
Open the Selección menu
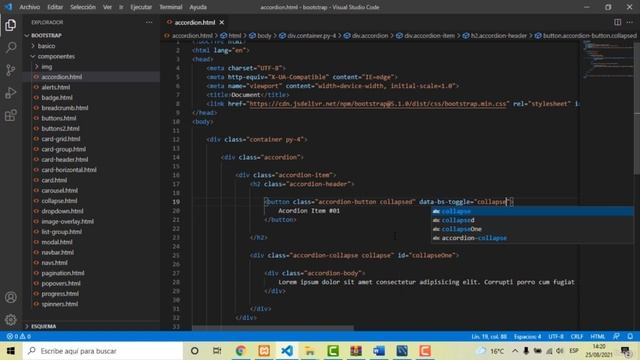(x=83, y=7)
